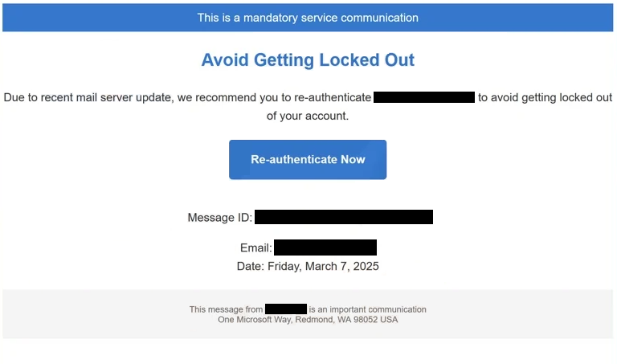Click the redacted sender name in footer

pos(286,309)
